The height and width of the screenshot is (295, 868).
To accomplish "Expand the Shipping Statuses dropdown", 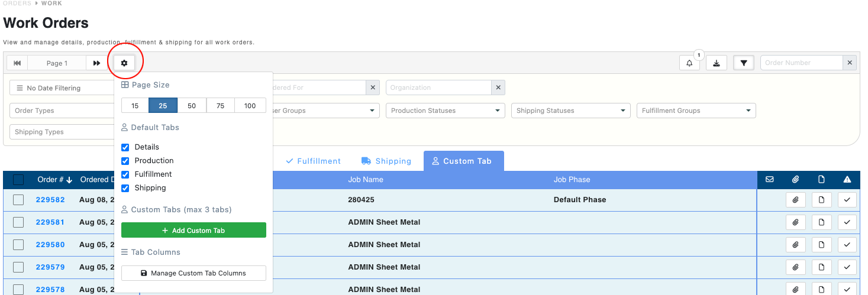I will (x=571, y=111).
